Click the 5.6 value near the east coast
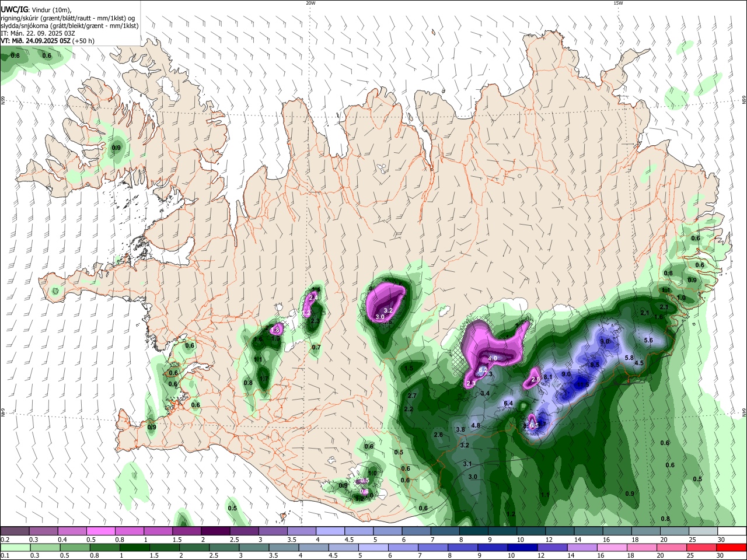This screenshot has height=560, width=747. click(648, 340)
